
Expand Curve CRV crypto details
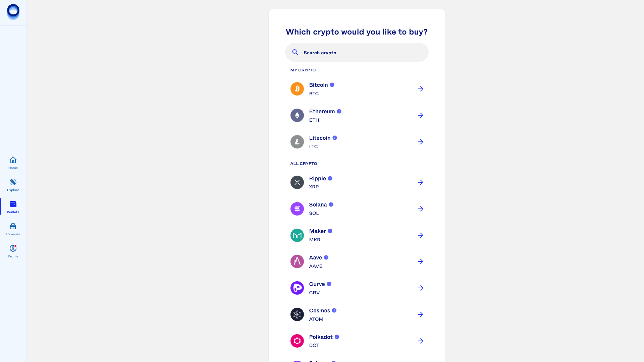(329, 284)
